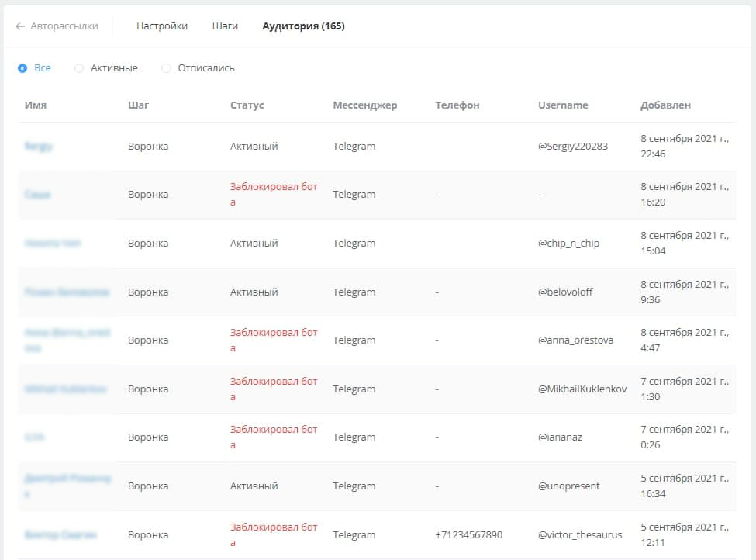Select the Аудитория (165) tab

303,26
